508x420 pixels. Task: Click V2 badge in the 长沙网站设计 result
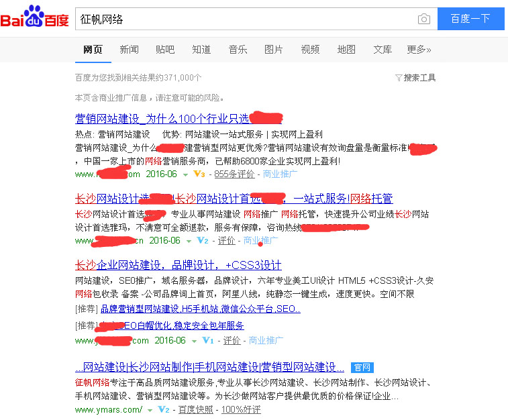pyautogui.click(x=203, y=241)
